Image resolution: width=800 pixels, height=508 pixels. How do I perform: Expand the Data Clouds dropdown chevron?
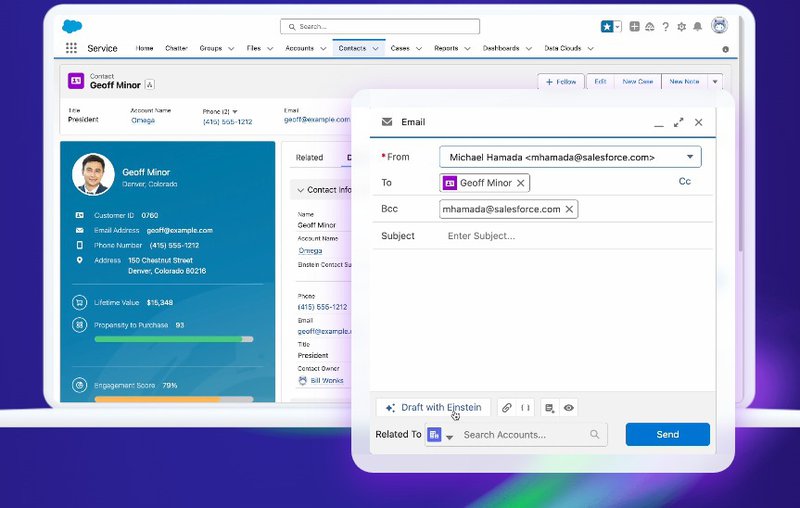(590, 48)
